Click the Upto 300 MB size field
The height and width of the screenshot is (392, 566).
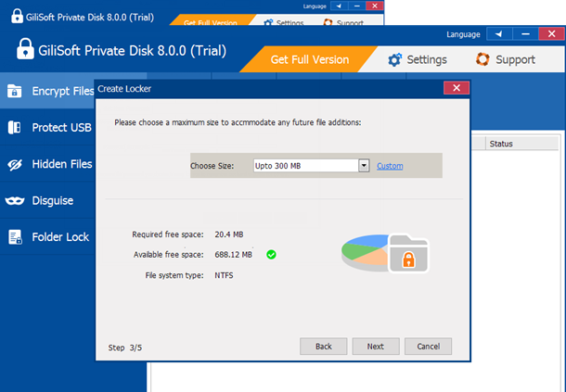[306, 166]
